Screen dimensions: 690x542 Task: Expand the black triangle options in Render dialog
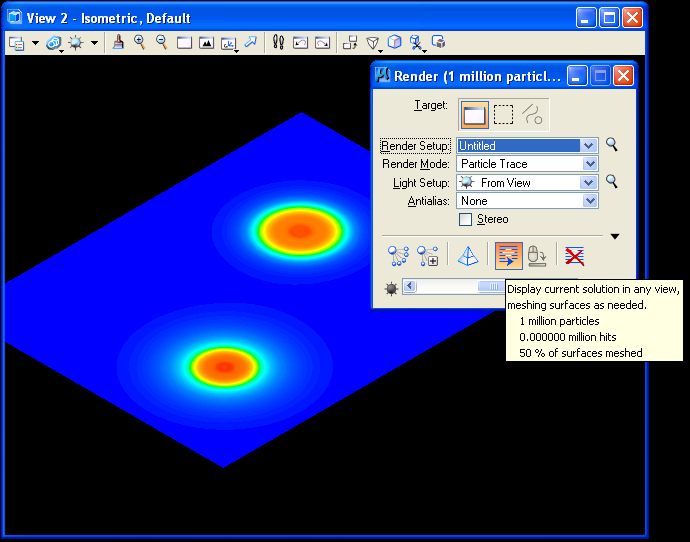click(615, 237)
